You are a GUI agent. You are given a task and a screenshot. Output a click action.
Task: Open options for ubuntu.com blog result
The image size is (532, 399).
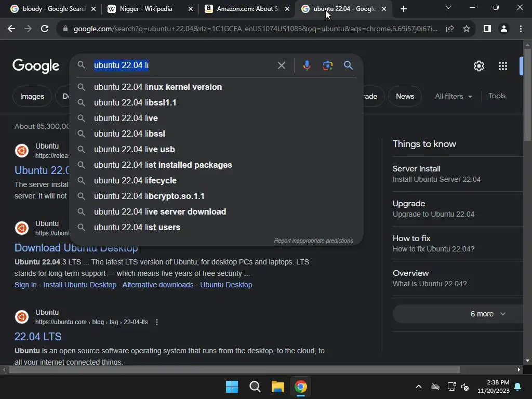click(x=157, y=322)
